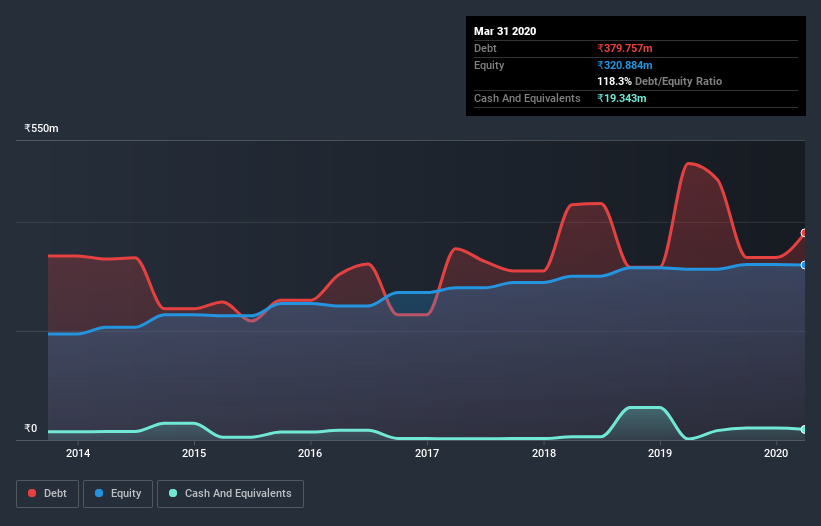Toggle the Debt legend button

point(47,494)
